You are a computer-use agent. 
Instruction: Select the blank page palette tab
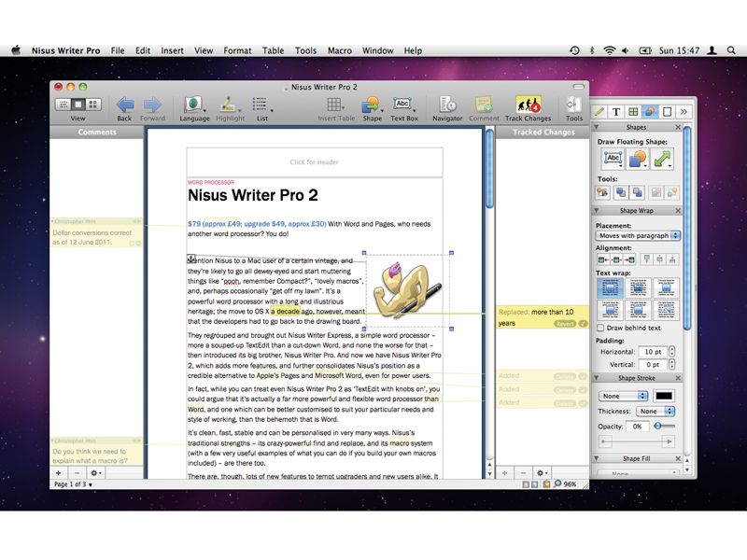(667, 111)
